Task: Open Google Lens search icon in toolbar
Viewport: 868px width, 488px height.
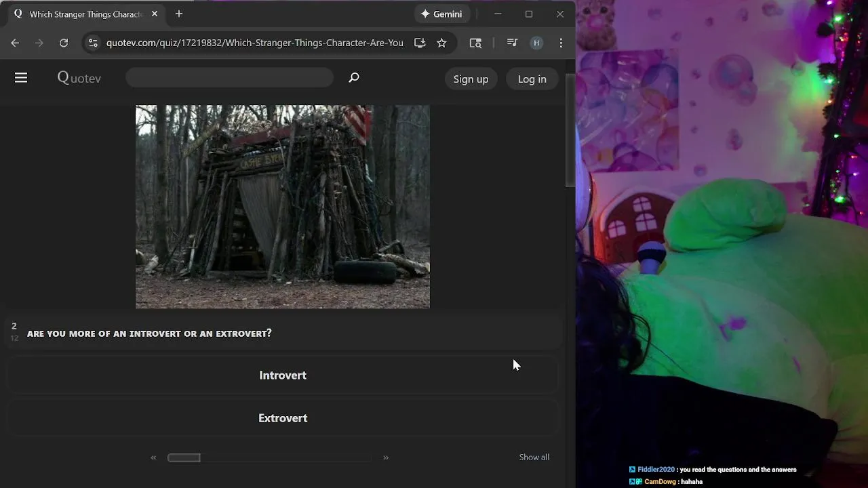Action: (x=475, y=43)
